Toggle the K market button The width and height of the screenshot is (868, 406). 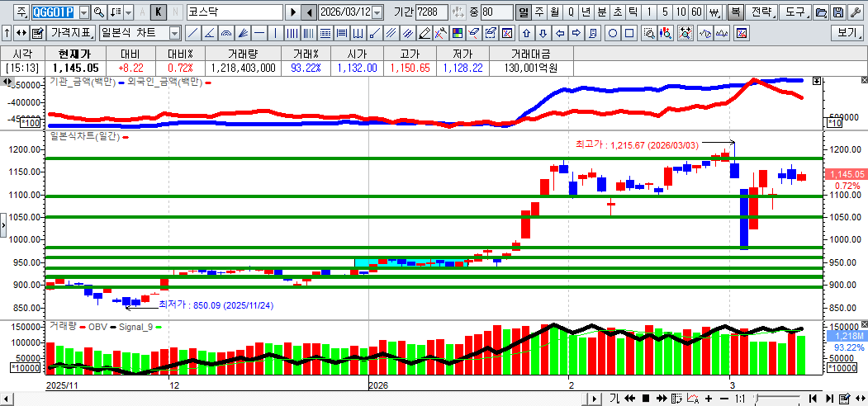pyautogui.click(x=157, y=12)
